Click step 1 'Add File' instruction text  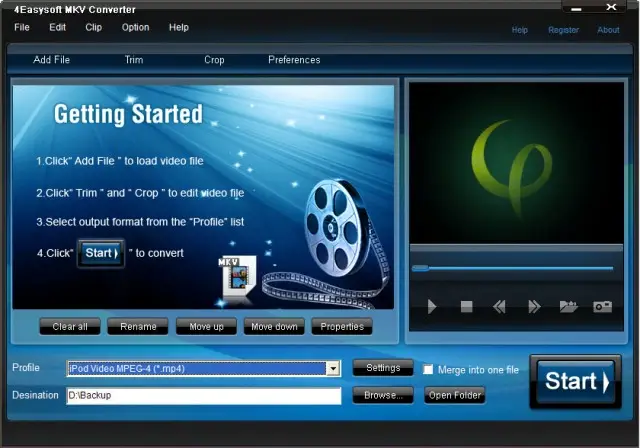(x=120, y=161)
